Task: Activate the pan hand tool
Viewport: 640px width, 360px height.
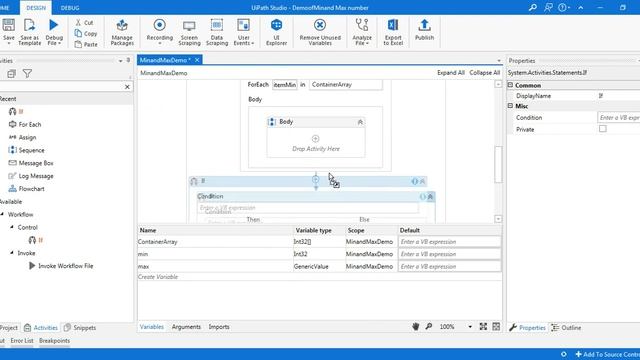Action: click(416, 327)
